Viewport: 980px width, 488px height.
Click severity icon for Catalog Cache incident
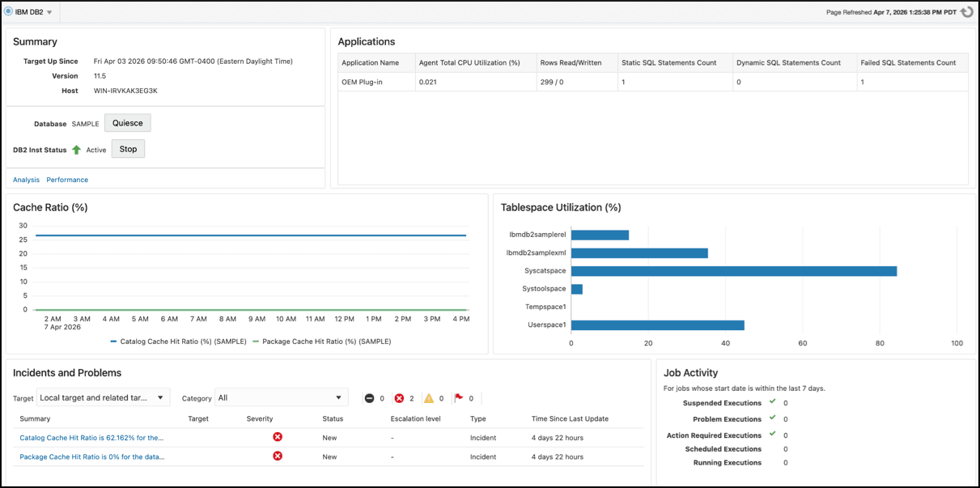tap(278, 437)
